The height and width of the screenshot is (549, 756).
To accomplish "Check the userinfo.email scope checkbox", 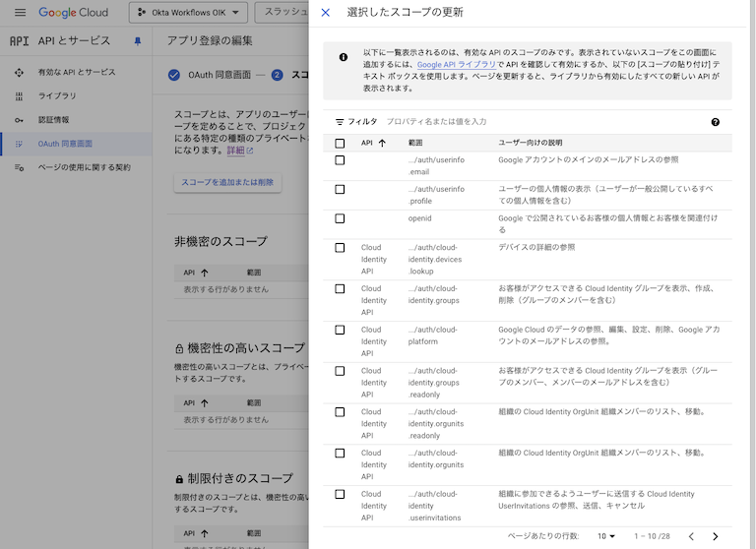I will click(x=340, y=159).
